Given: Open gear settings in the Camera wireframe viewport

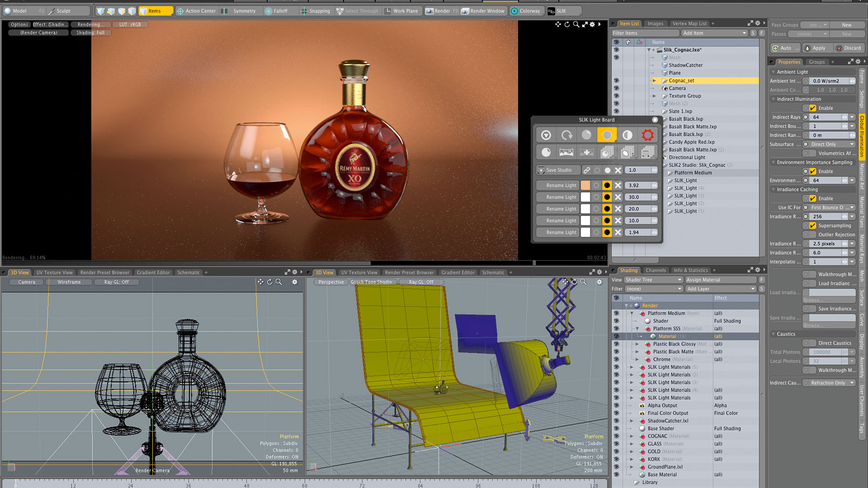Looking at the screenshot, I should [x=295, y=282].
